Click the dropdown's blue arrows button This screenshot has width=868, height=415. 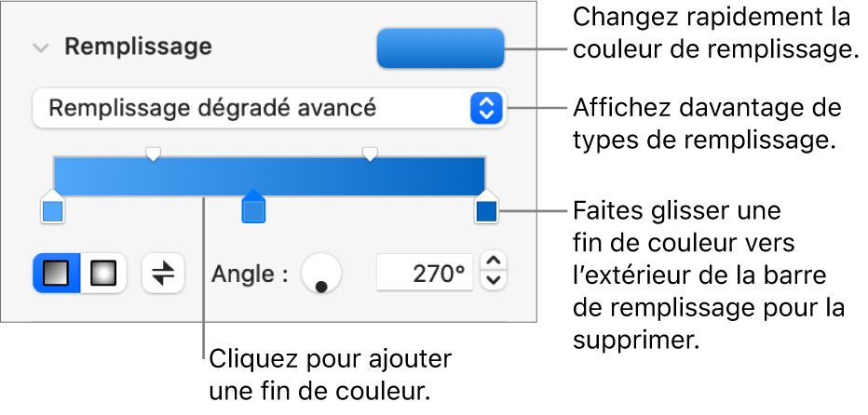[486, 109]
